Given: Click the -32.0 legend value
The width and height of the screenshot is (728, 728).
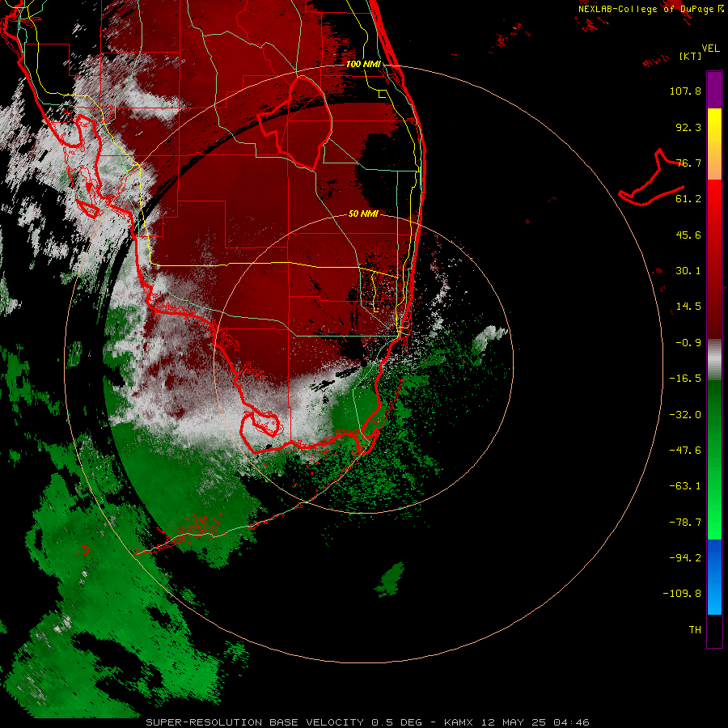Looking at the screenshot, I should click(x=685, y=415).
